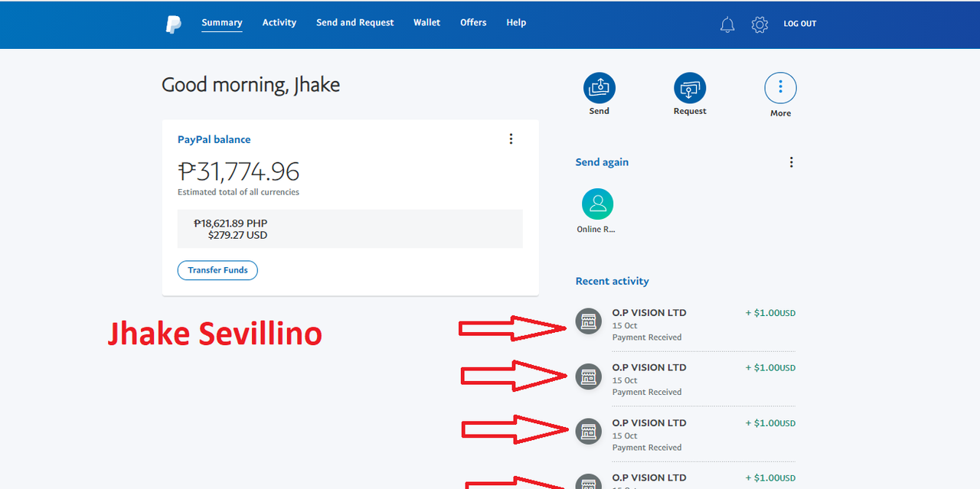Open PayPal balance options menu
This screenshot has width=980, height=489.
tap(511, 139)
